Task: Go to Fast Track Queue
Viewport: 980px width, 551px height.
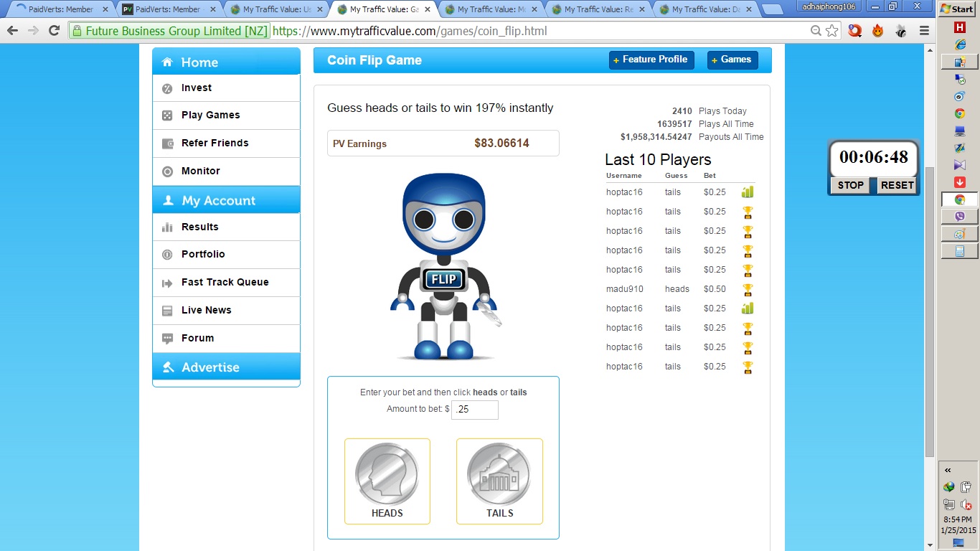Action: point(226,282)
